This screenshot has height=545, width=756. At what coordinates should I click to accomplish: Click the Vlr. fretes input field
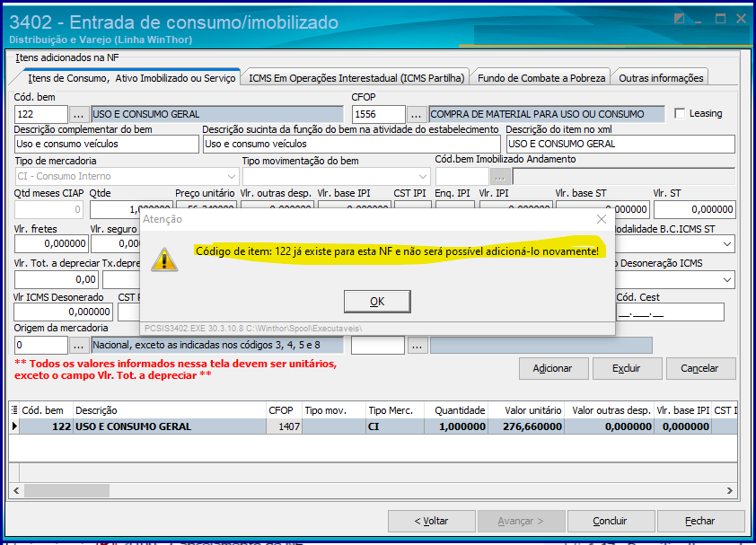[50, 243]
